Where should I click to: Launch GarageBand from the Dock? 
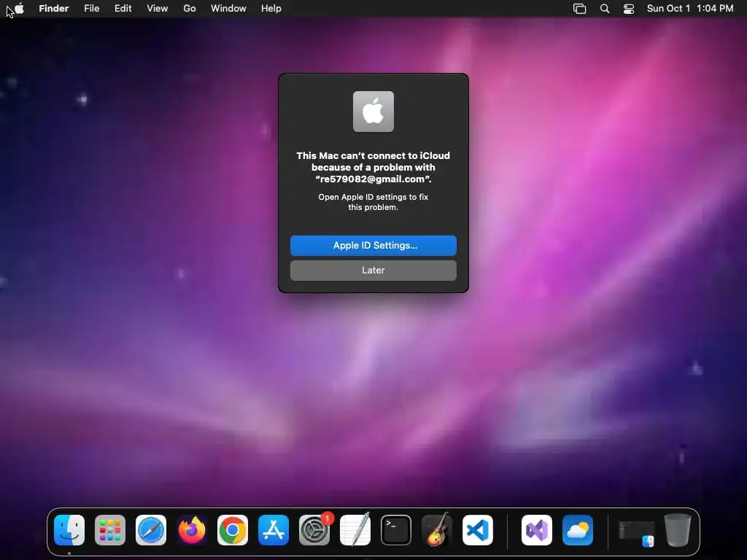click(437, 530)
